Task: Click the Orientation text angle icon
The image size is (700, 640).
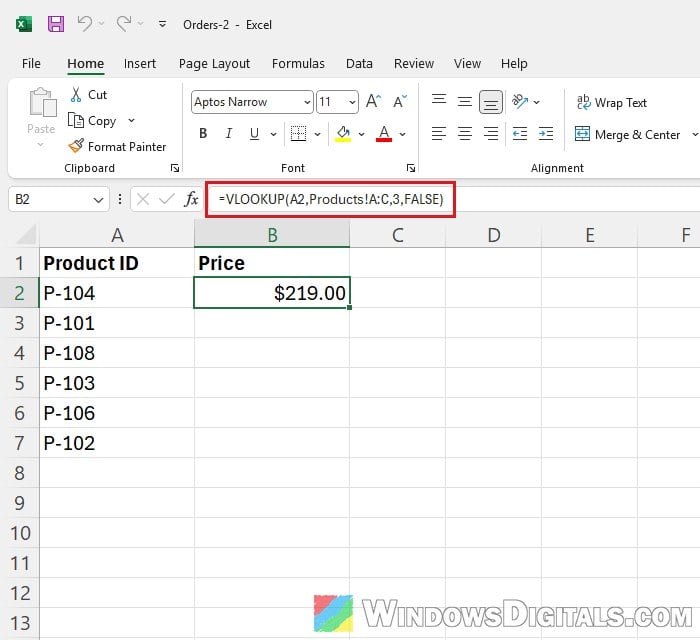Action: (x=520, y=101)
